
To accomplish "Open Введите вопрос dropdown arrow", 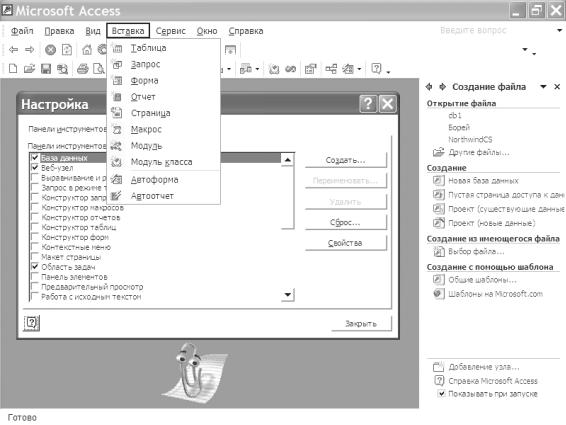I will (x=559, y=30).
